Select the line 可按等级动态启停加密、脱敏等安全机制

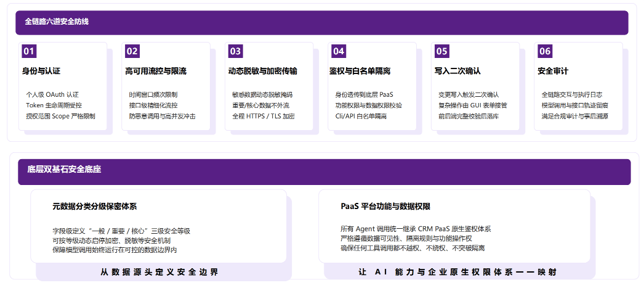[x=111, y=241]
